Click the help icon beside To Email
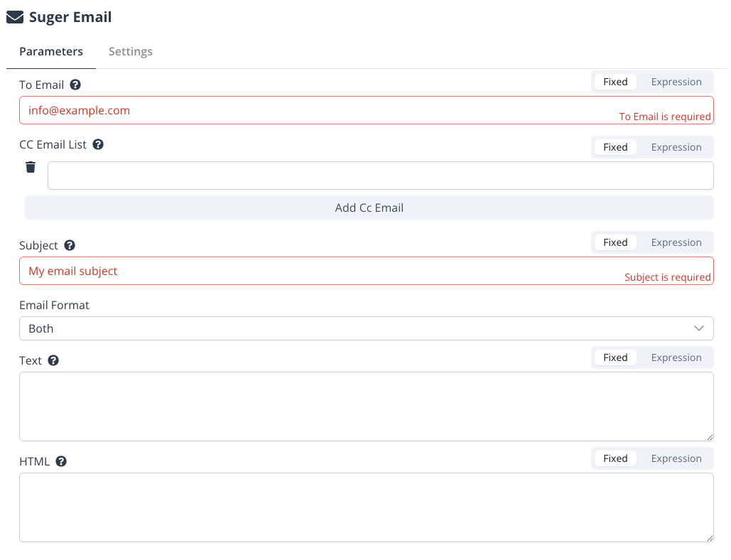The width and height of the screenshot is (731, 560). (75, 85)
